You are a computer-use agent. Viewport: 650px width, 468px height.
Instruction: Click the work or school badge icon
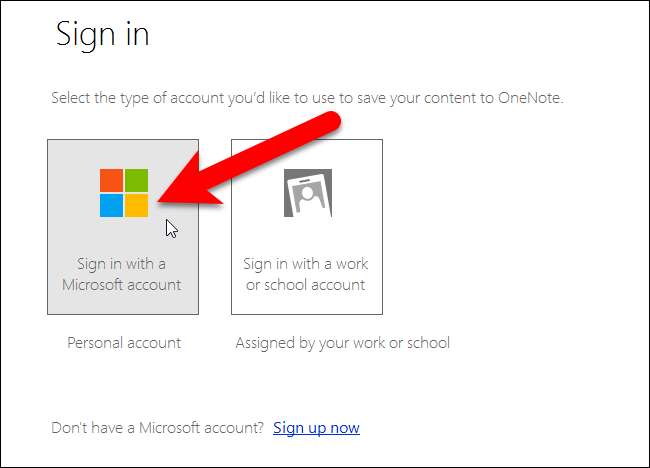(x=306, y=193)
